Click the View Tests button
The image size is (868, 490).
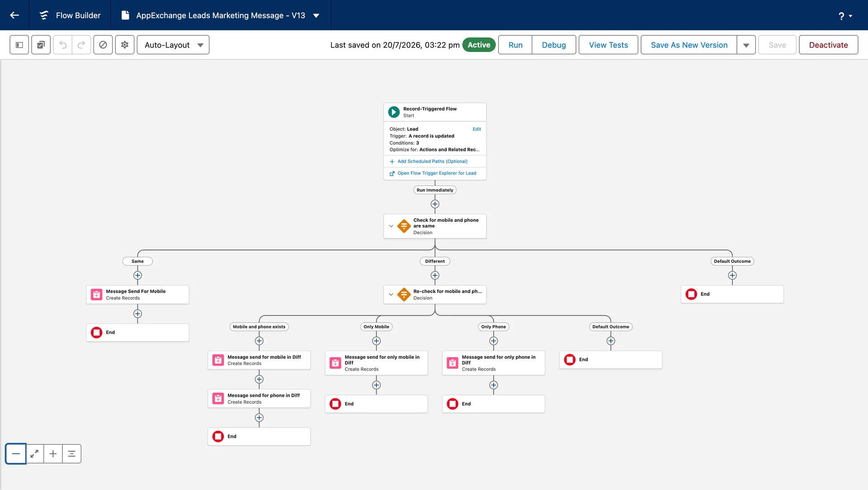[608, 45]
